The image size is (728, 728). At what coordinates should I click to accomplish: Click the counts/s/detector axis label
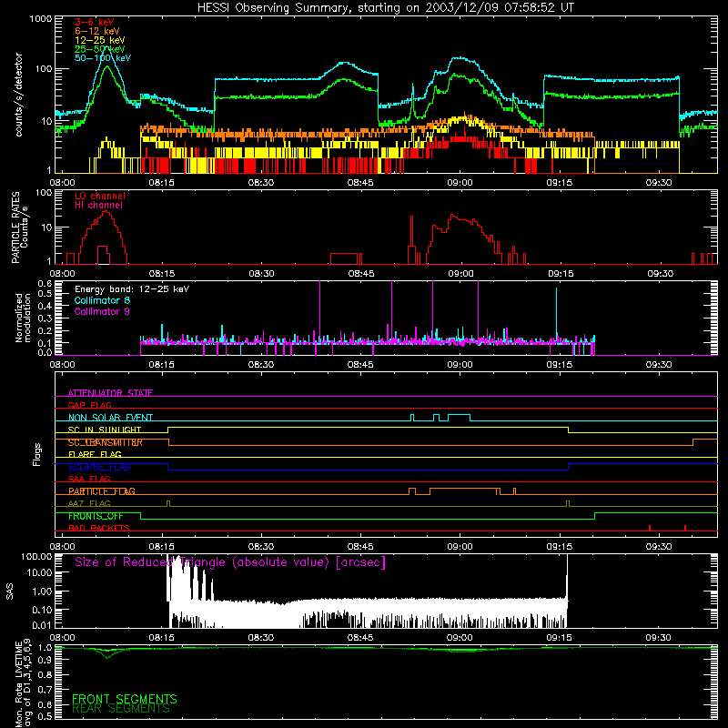(18, 95)
